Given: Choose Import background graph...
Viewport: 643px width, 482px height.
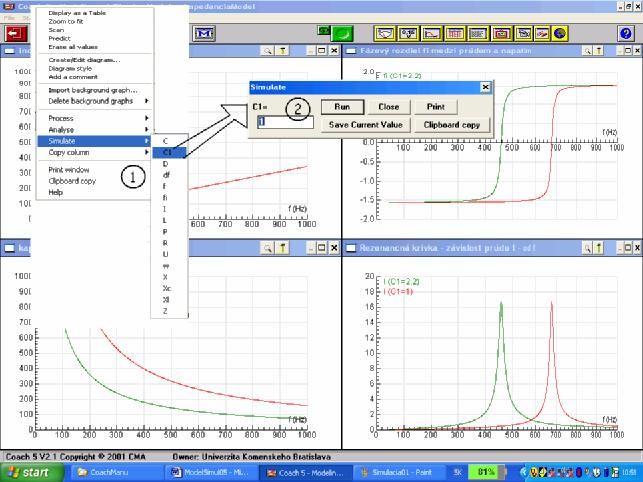Looking at the screenshot, I should coord(93,90).
